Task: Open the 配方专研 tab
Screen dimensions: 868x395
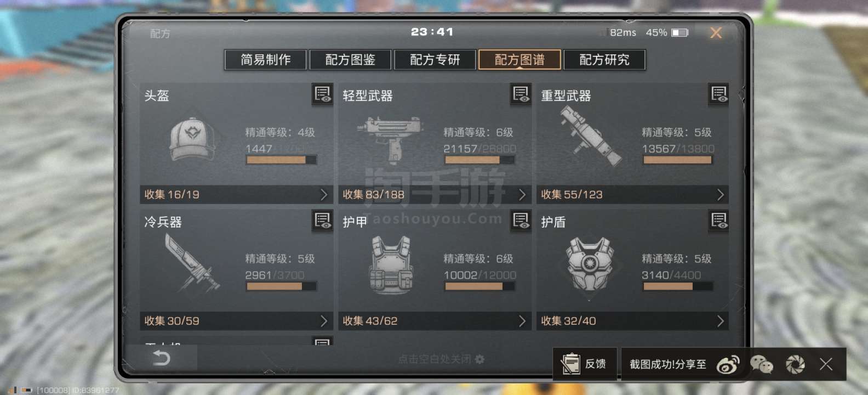Action: pyautogui.click(x=435, y=59)
